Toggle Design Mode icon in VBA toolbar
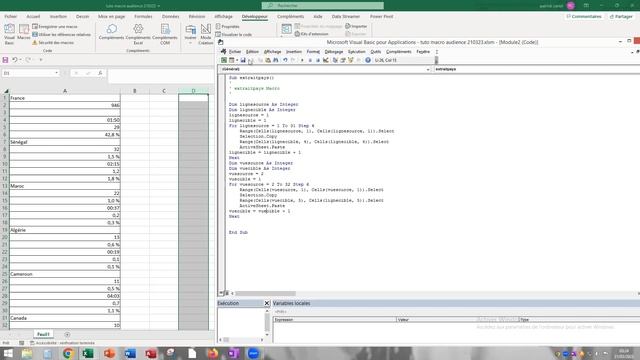640x360 pixels. click(326, 60)
